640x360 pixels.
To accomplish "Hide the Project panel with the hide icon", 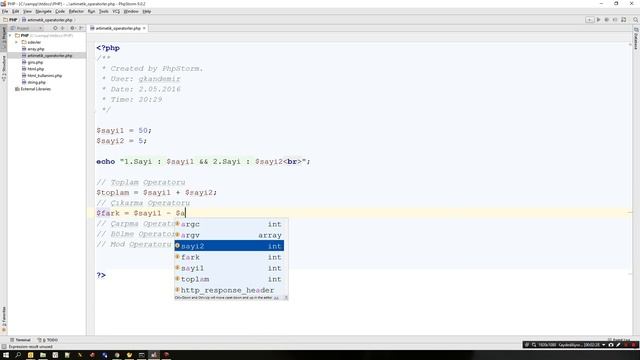I will (81, 28).
